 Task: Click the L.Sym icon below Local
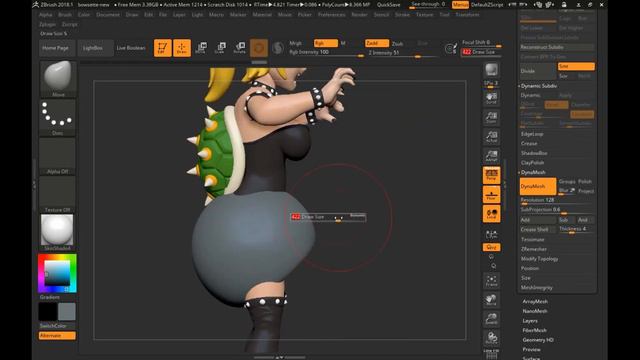(491, 234)
